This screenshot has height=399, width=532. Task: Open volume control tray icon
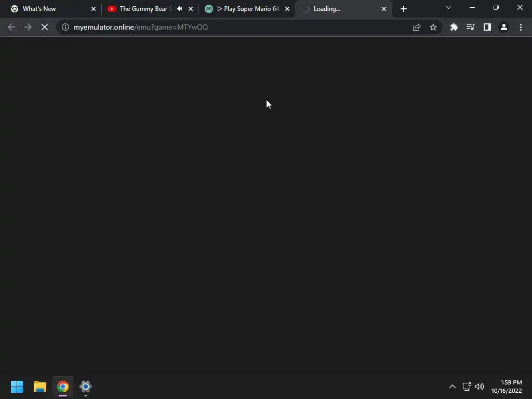coord(480,387)
